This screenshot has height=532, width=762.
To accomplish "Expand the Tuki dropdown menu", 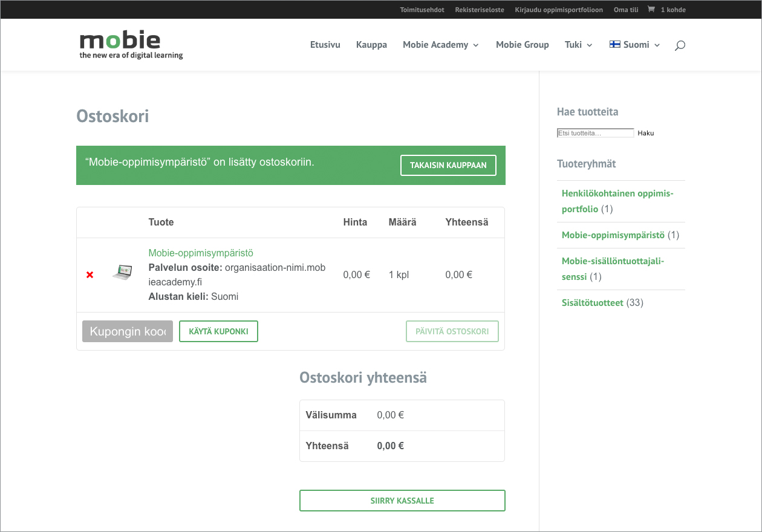I will [579, 45].
